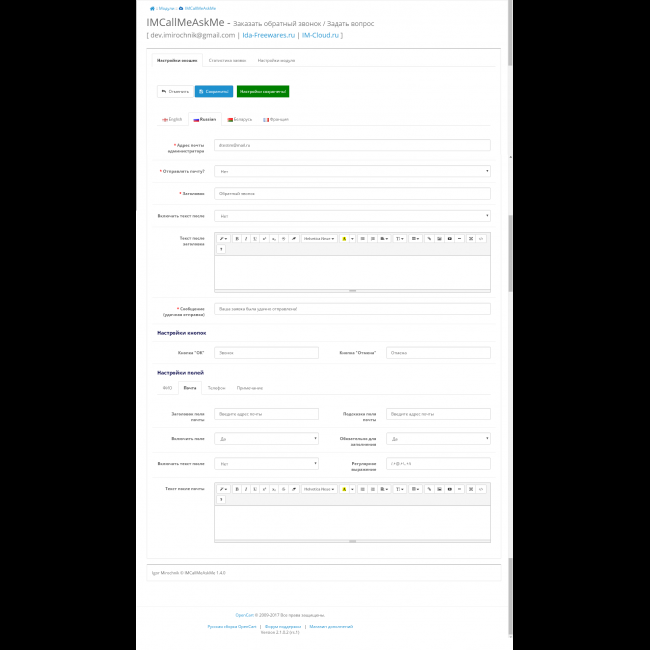Apply yellow highlight color in the upper editor
This screenshot has width=650, height=650.
344,239
